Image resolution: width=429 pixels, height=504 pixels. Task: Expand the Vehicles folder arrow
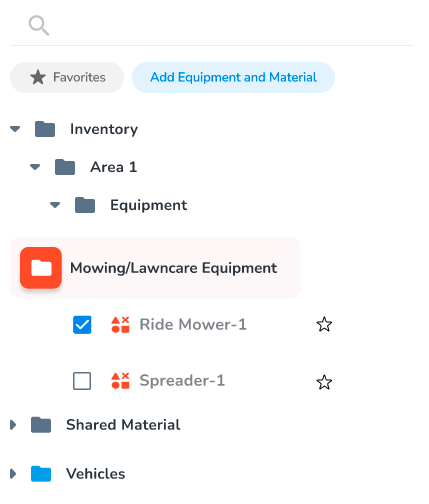(x=13, y=474)
